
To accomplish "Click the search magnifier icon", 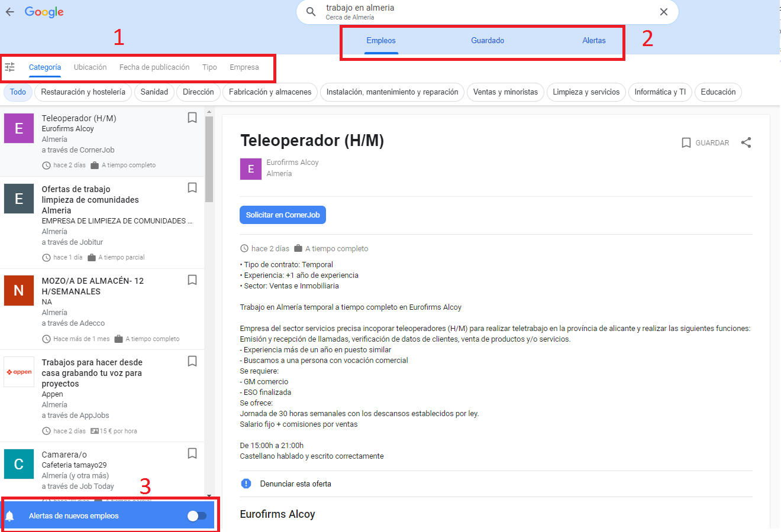I will tap(311, 12).
